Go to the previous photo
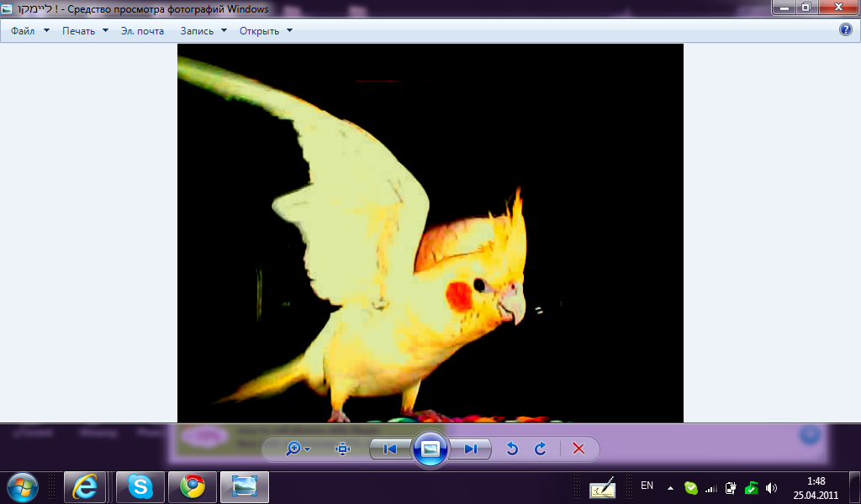The width and height of the screenshot is (861, 504). tap(390, 449)
